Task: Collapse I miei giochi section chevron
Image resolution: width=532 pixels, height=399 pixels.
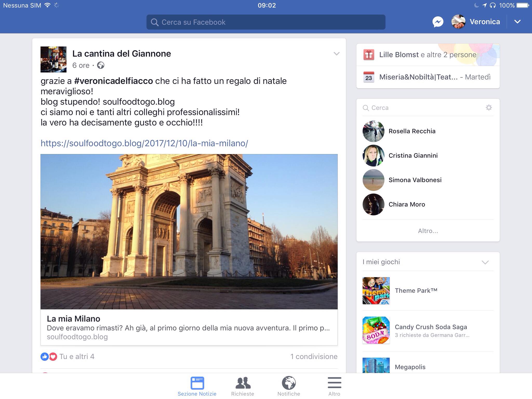Action: pos(485,262)
